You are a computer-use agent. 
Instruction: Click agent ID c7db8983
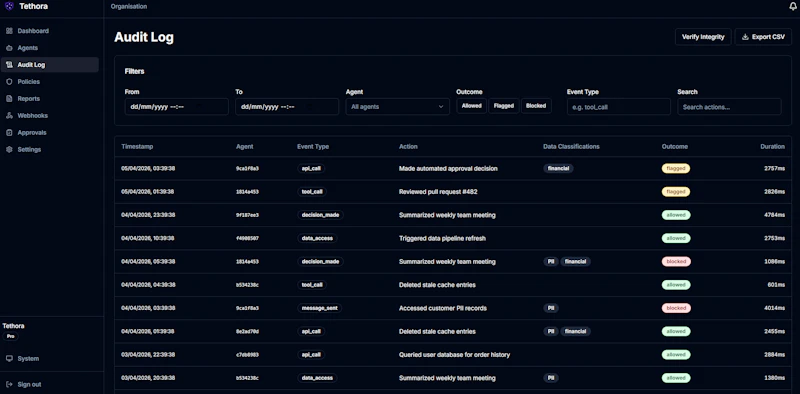click(247, 355)
